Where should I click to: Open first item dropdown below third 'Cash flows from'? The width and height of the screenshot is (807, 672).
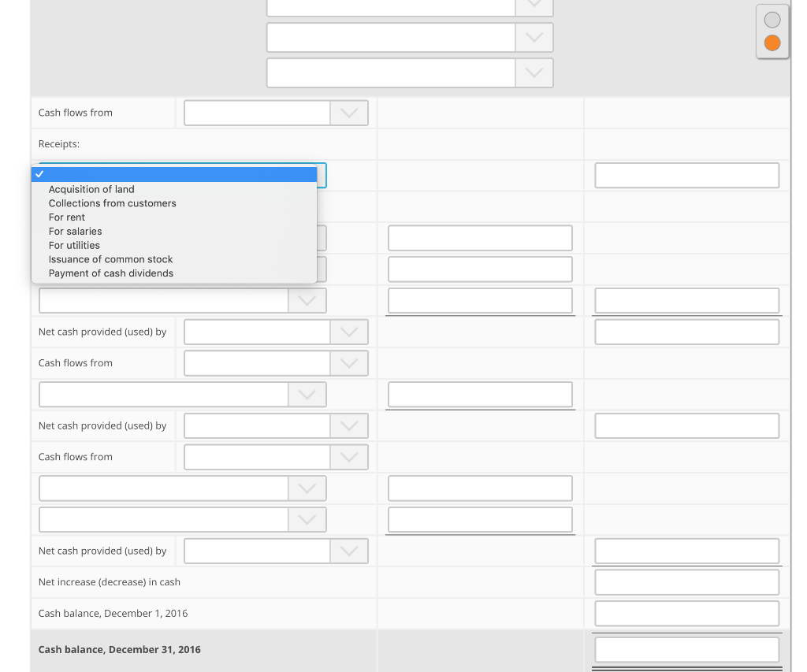click(183, 488)
